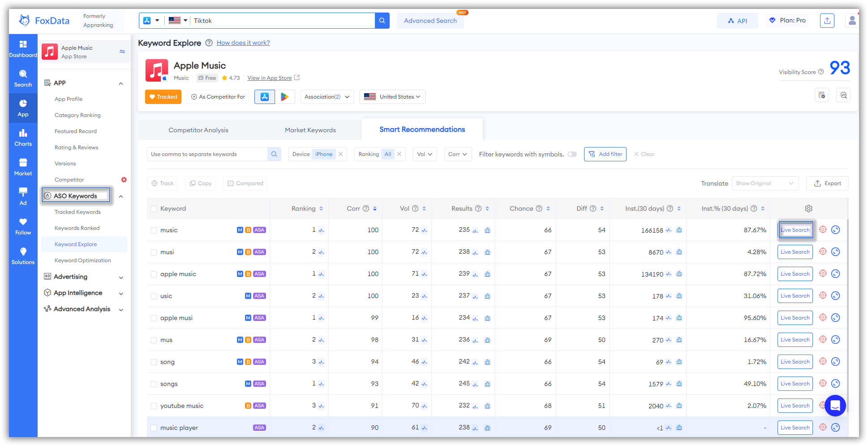The width and height of the screenshot is (868, 446).
Task: Open the table column settings gear
Action: (x=808, y=208)
